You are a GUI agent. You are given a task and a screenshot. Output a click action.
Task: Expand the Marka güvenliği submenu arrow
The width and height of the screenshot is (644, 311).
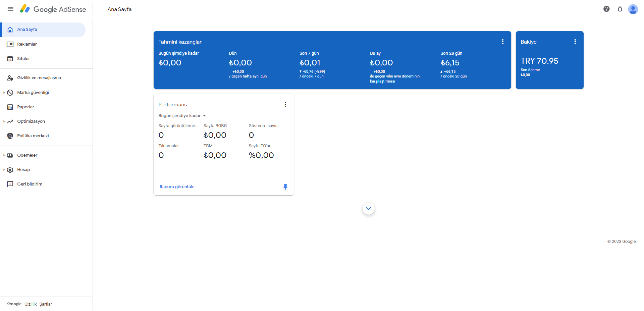coord(4,93)
